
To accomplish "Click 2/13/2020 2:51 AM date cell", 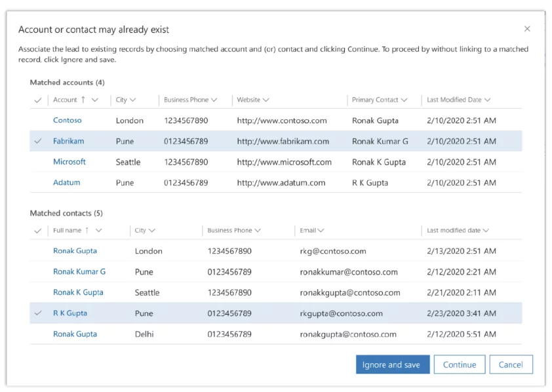I will tap(462, 251).
